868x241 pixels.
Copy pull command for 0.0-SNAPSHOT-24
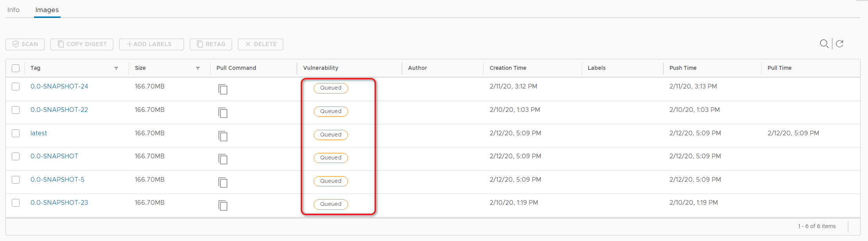223,89
